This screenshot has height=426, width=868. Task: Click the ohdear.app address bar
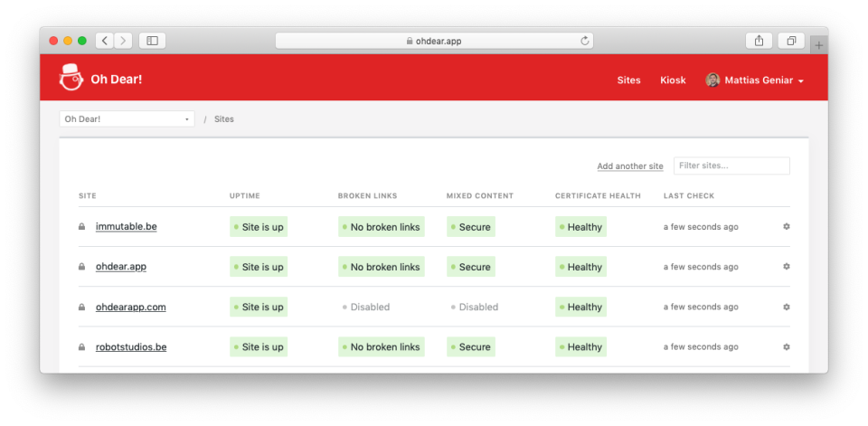(x=434, y=41)
